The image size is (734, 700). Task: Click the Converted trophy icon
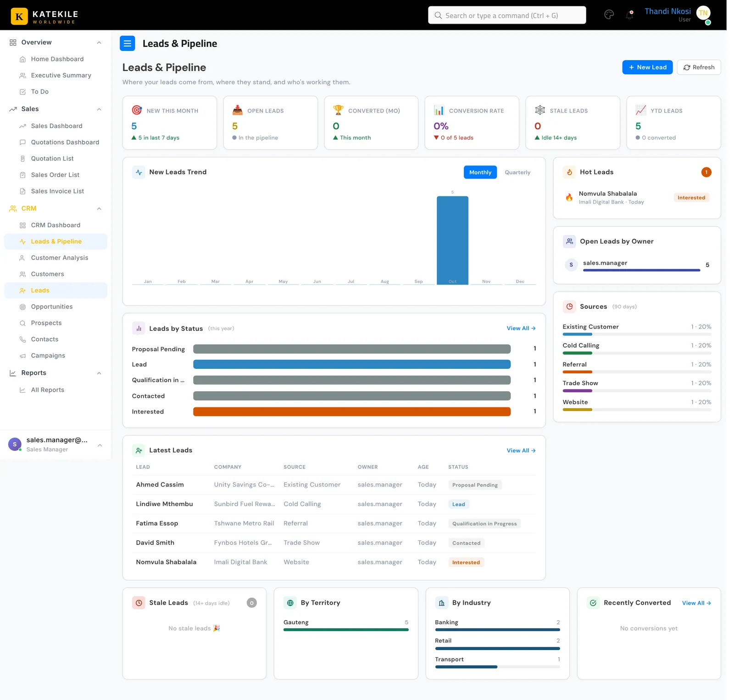pyautogui.click(x=338, y=110)
